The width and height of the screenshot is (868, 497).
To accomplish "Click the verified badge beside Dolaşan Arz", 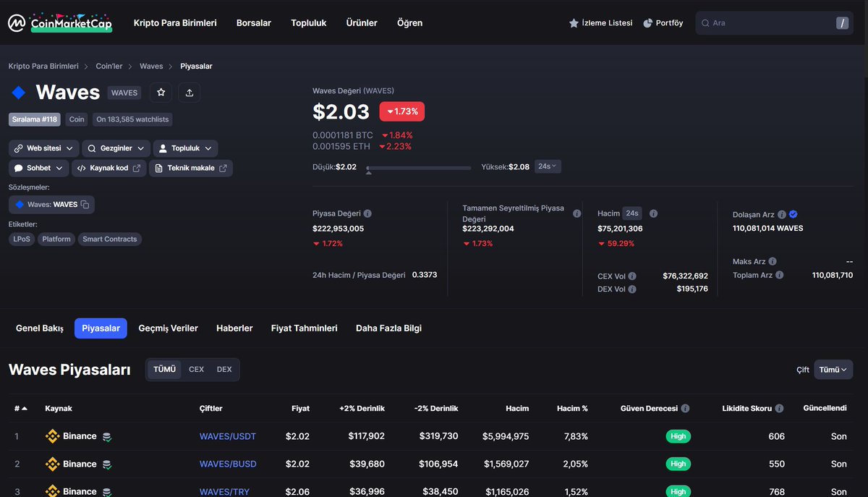I will [793, 214].
